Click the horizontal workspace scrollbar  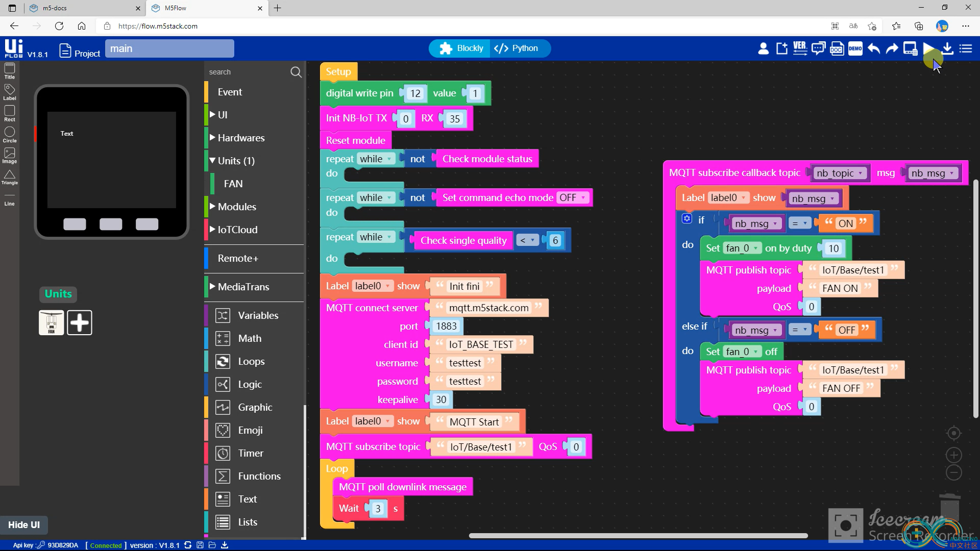tap(638, 536)
